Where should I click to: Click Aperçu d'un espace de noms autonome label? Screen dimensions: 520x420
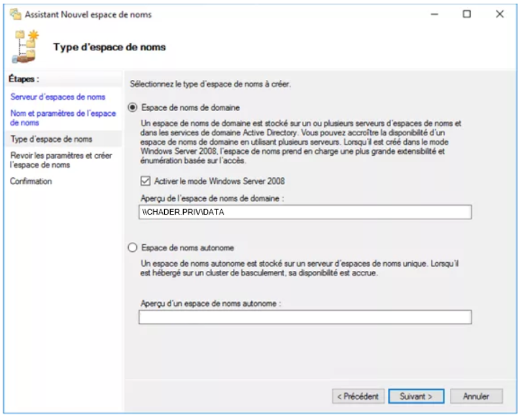click(x=211, y=304)
